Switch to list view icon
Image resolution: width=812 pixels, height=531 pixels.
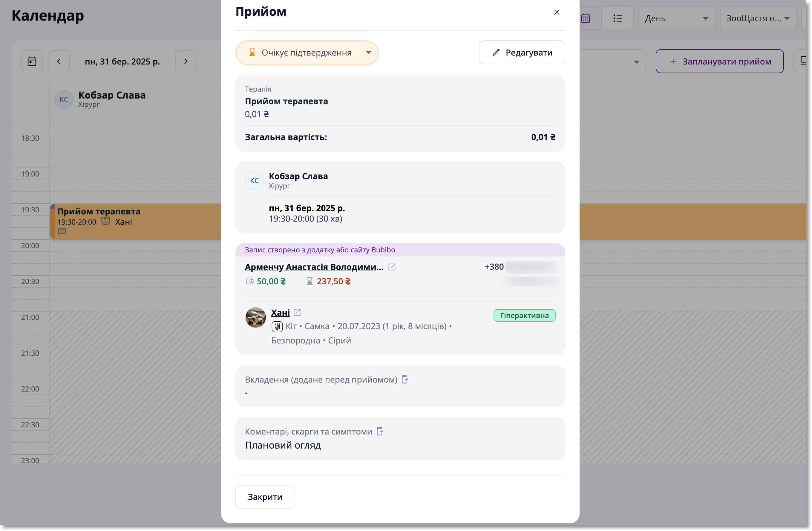pyautogui.click(x=618, y=19)
